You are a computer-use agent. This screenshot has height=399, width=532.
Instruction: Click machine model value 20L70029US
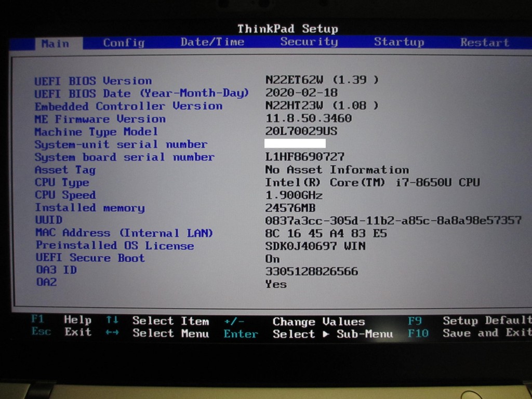[301, 131]
